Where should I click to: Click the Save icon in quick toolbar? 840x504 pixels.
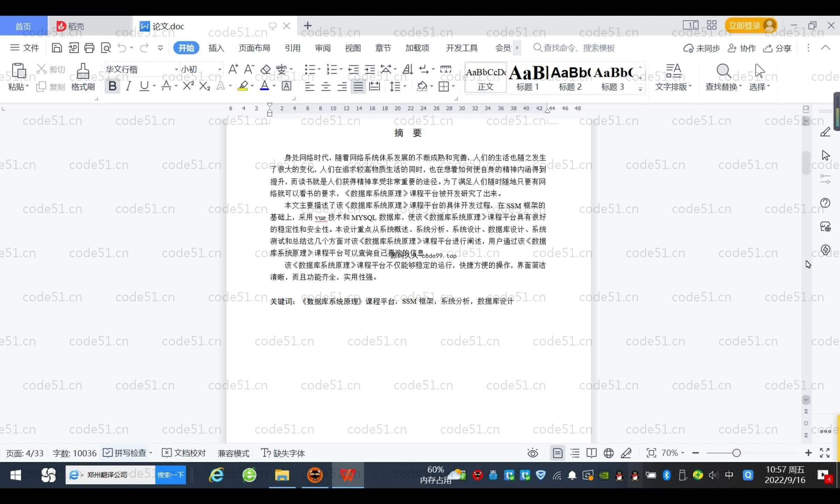click(57, 48)
